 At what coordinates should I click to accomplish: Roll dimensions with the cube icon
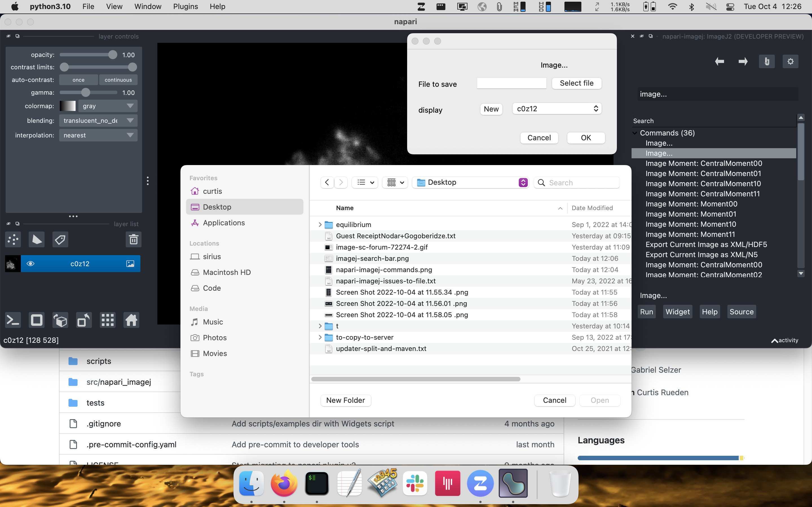point(60,320)
